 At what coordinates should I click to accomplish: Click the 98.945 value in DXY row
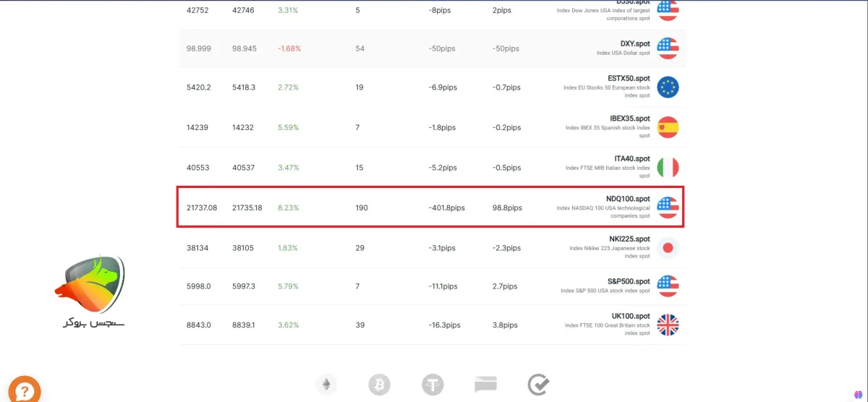244,48
